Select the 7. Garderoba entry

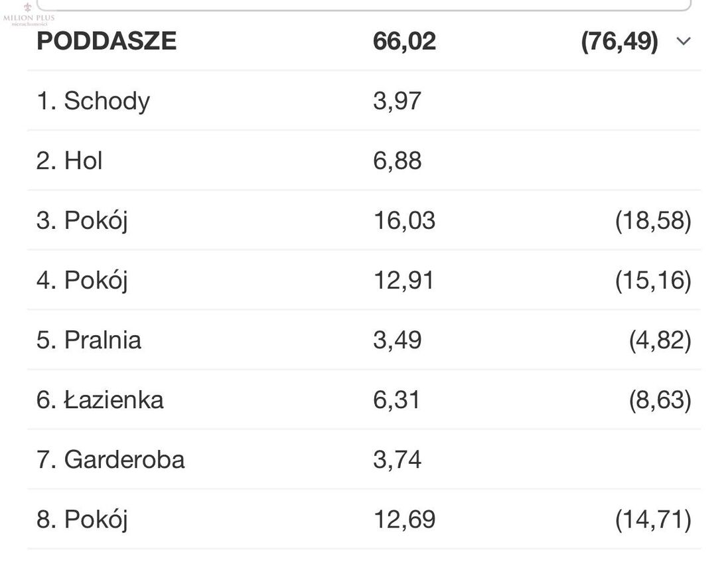pyautogui.click(x=364, y=460)
